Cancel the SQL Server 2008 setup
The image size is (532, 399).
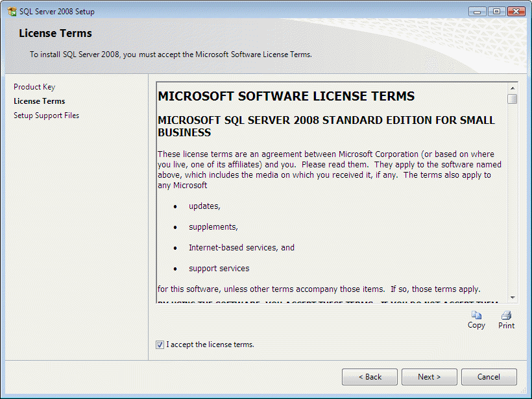pos(489,377)
